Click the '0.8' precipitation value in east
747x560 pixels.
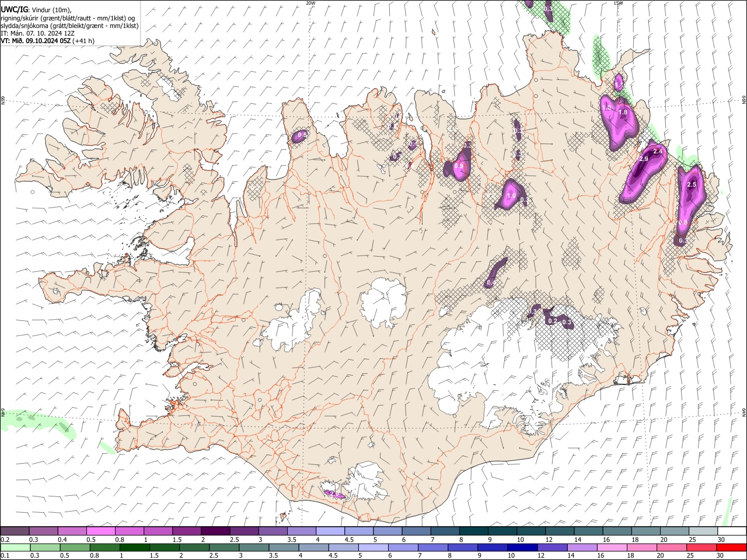coord(682,223)
